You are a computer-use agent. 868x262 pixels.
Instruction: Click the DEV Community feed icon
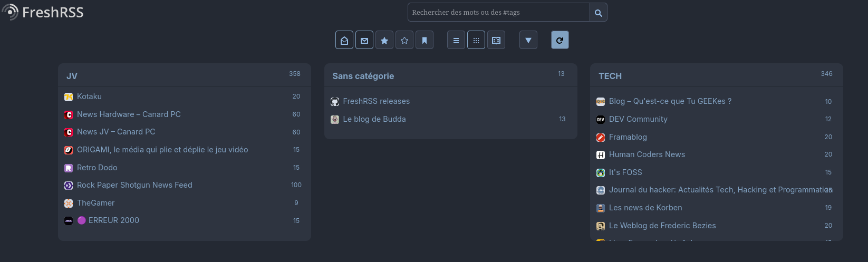pyautogui.click(x=601, y=120)
